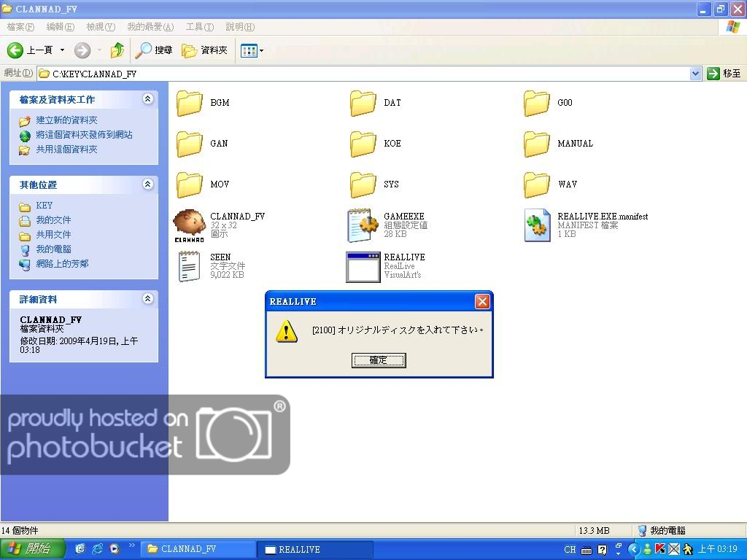Click the Kaspersky tray icon
This screenshot has height=560, width=747.
point(660,549)
